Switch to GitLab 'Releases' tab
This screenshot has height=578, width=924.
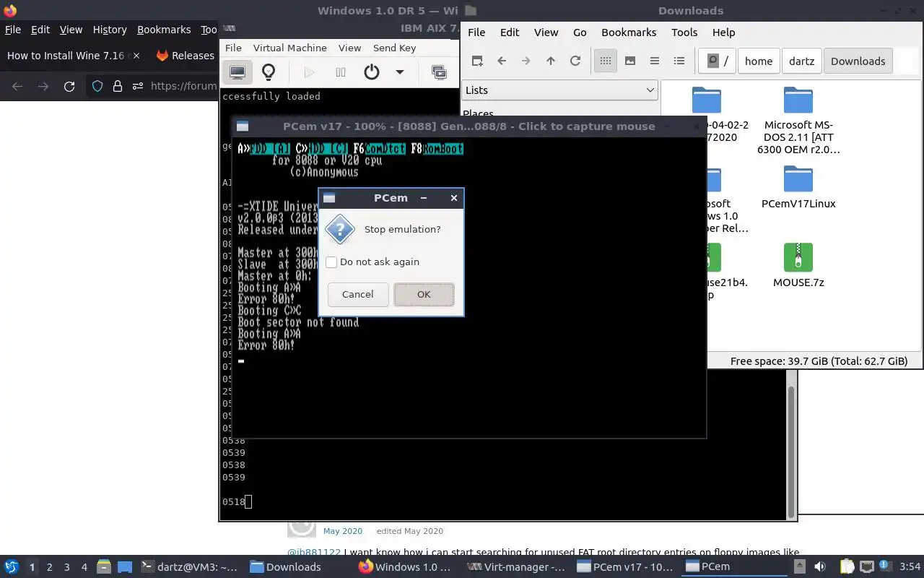[186, 56]
